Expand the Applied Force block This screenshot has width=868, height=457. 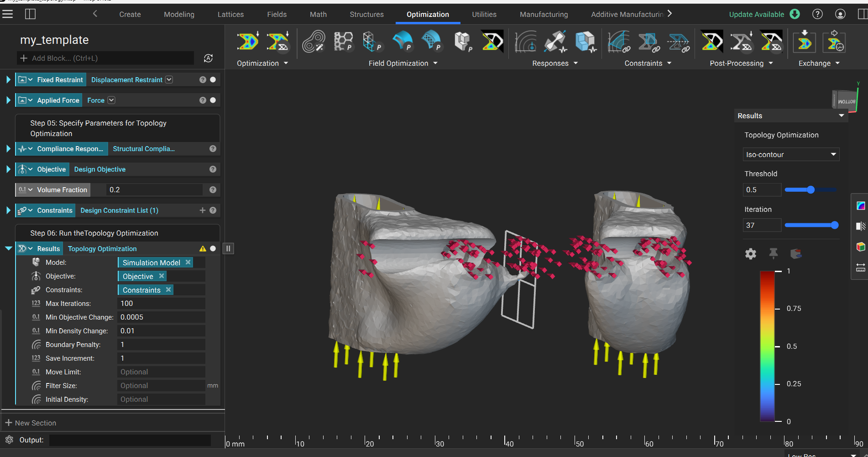point(8,100)
